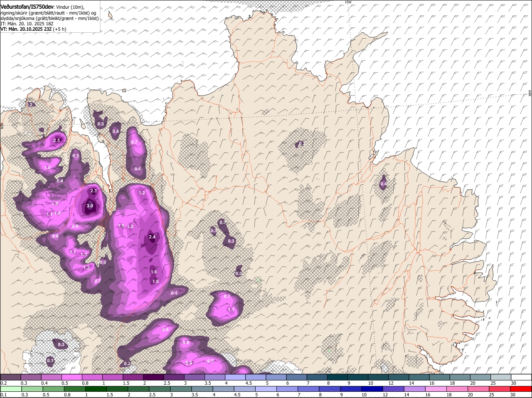
Task: Upper legend: click swatch between 0.5 and 0.8
Action: [x=71, y=377]
